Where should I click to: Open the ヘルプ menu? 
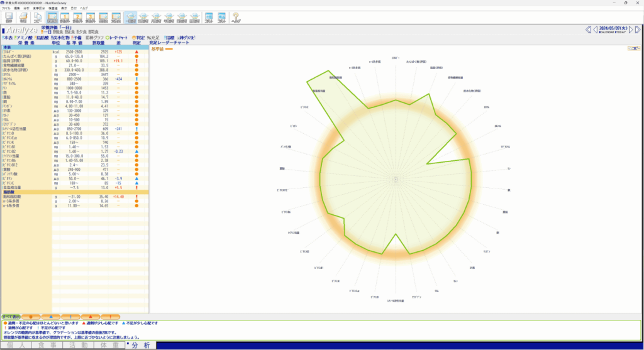(x=84, y=8)
